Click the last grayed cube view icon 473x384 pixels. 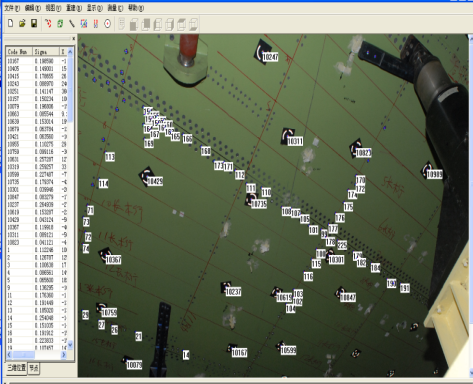193,24
